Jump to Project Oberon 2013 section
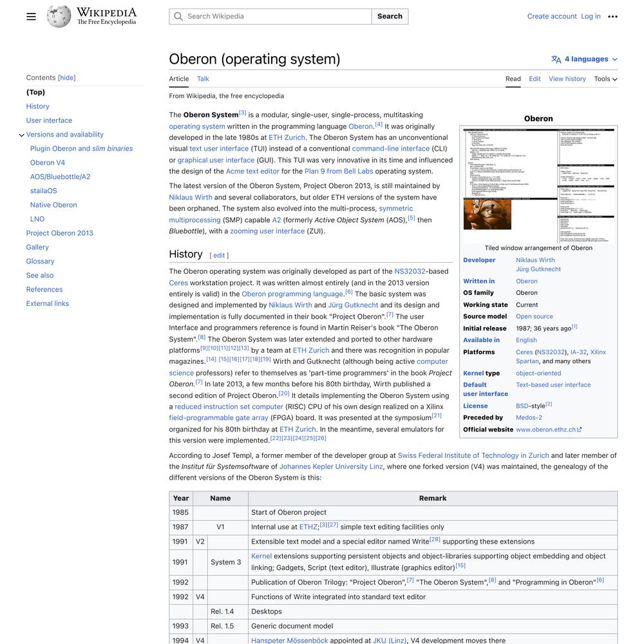Image resolution: width=644 pixels, height=644 pixels. pos(59,233)
